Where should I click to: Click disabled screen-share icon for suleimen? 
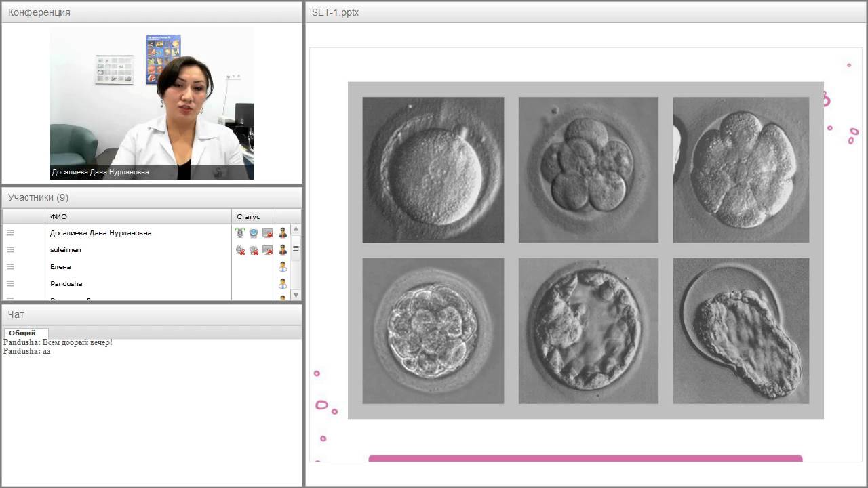pyautogui.click(x=268, y=249)
